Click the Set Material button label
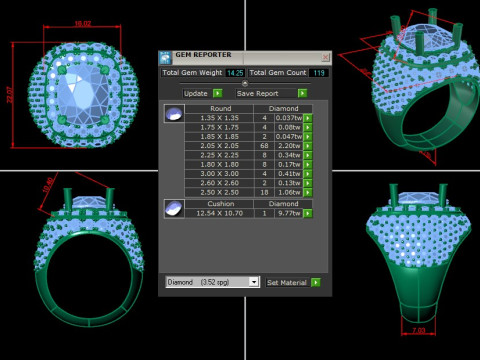This screenshot has height=360, width=480. (x=287, y=282)
